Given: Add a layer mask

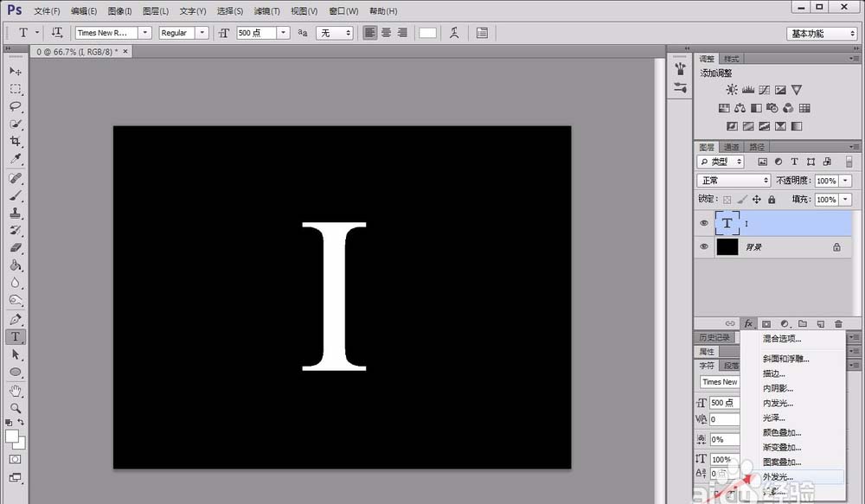Looking at the screenshot, I should [x=766, y=323].
